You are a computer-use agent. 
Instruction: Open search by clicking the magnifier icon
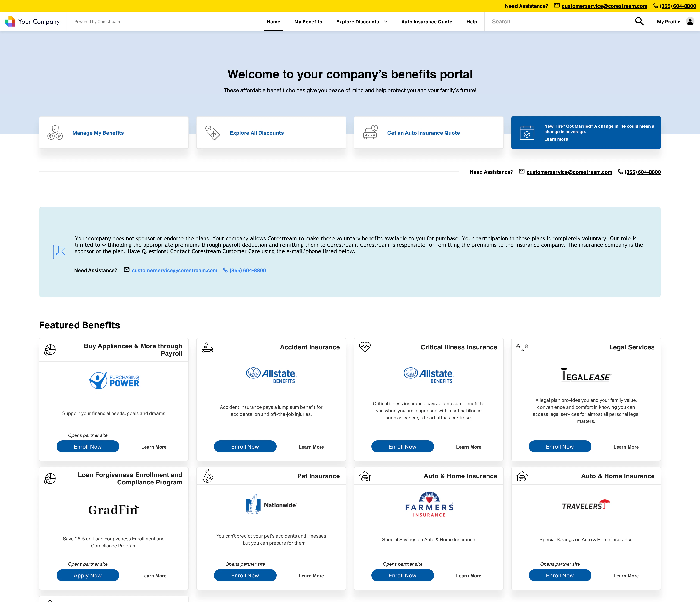click(639, 21)
